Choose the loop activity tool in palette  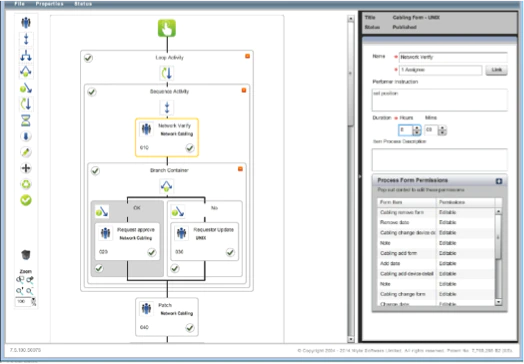[26, 104]
